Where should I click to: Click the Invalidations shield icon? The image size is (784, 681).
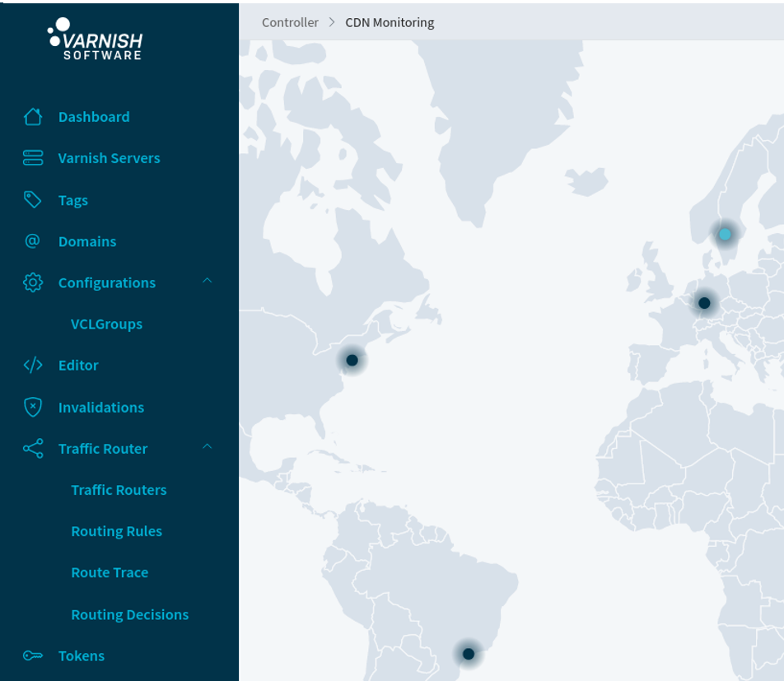click(x=33, y=407)
